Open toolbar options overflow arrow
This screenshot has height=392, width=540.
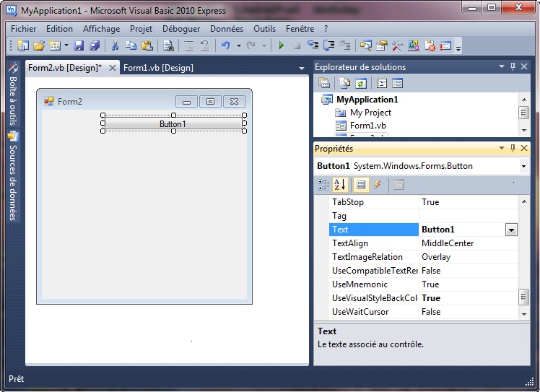pyautogui.click(x=458, y=48)
